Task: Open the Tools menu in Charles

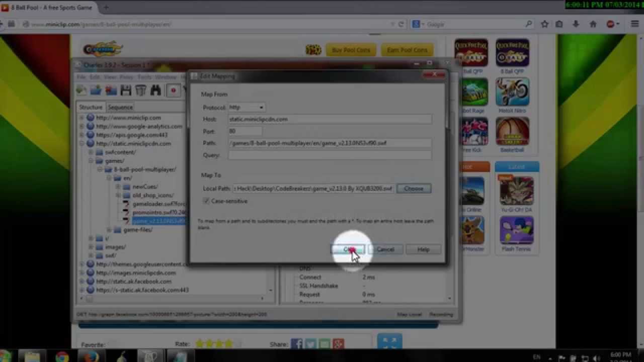Action: (x=144, y=77)
